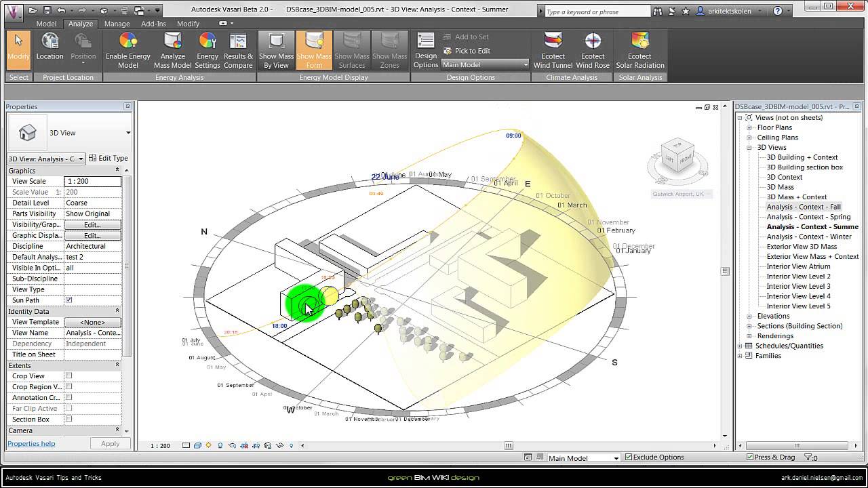Image resolution: width=868 pixels, height=488 pixels.
Task: Select Show Mass Form mode
Action: click(x=314, y=51)
